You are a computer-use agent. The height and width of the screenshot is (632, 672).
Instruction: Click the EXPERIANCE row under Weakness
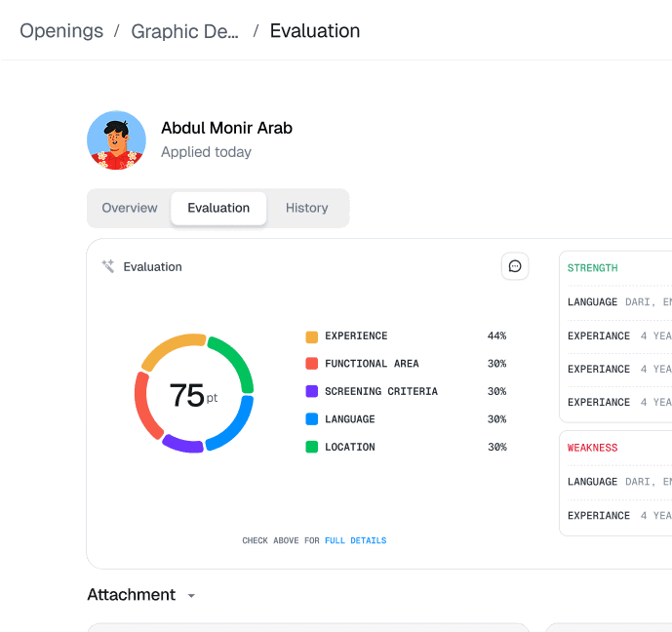coord(619,516)
